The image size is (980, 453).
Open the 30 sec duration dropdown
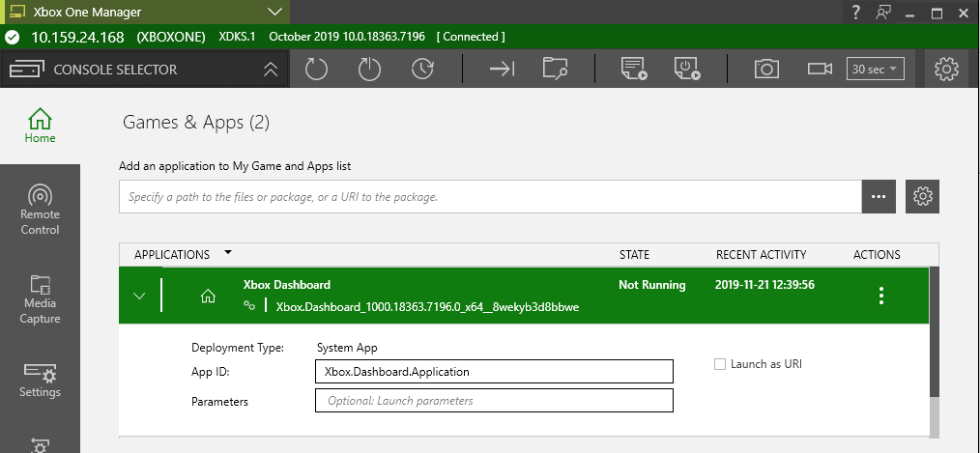875,69
